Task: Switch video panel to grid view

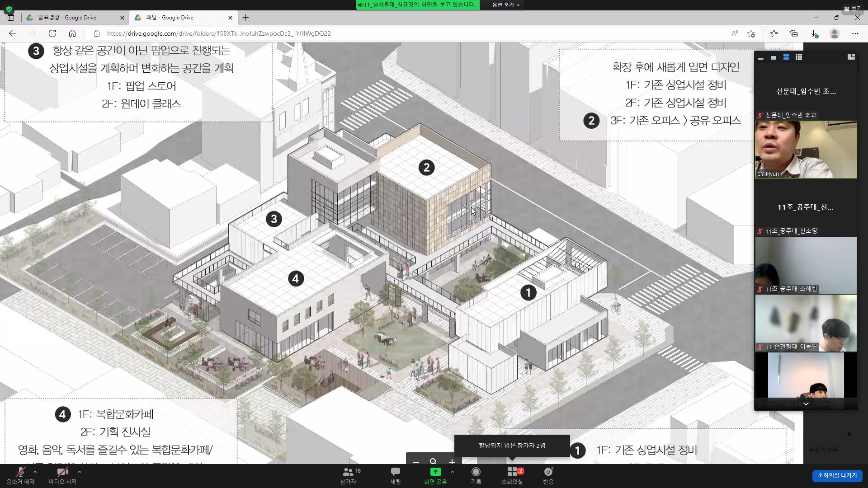Action: click(x=799, y=57)
